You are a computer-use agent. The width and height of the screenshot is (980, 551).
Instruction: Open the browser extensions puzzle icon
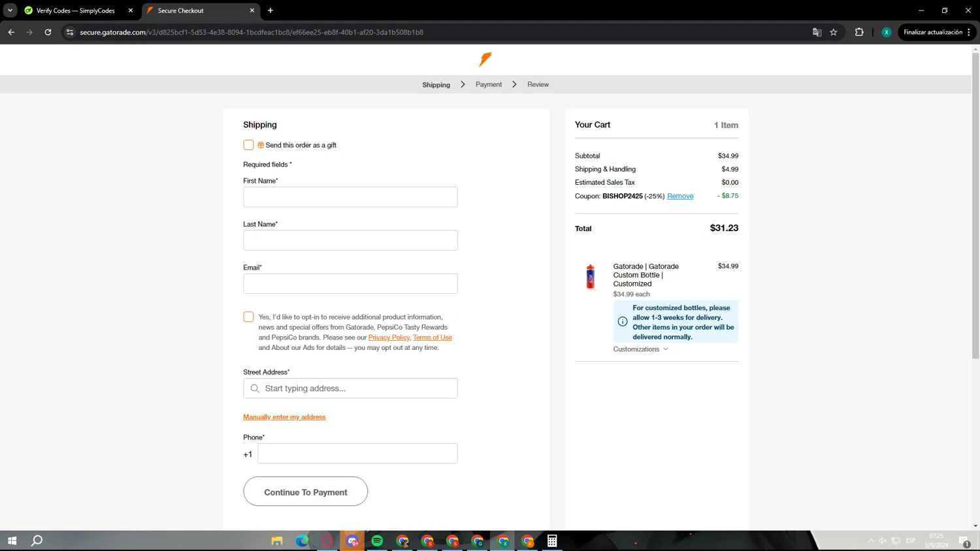(x=859, y=32)
